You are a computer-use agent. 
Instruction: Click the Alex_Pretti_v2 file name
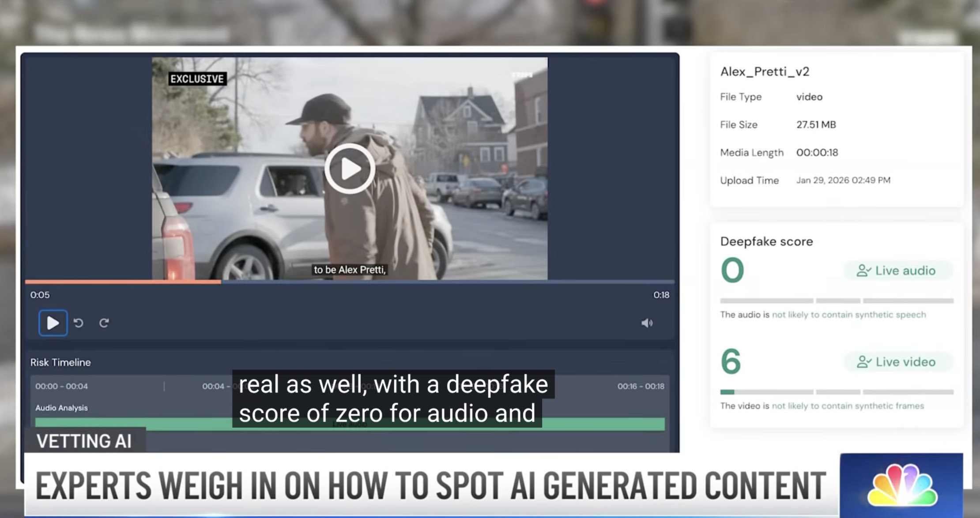[765, 71]
